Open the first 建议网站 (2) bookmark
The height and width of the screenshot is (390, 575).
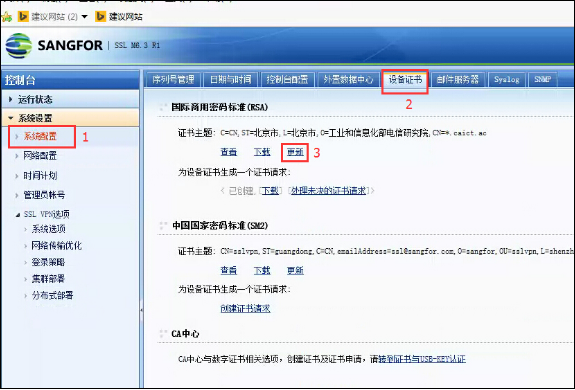point(48,16)
